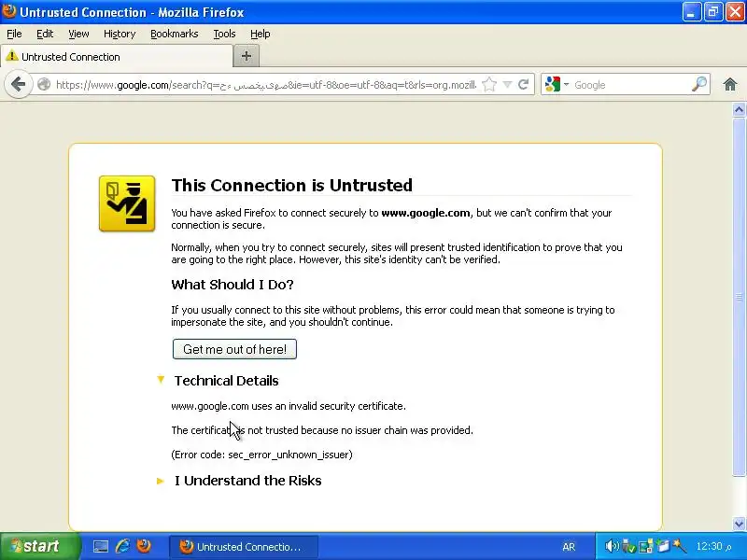Click the invalid security certificate line
The image size is (747, 560).
[x=289, y=406]
